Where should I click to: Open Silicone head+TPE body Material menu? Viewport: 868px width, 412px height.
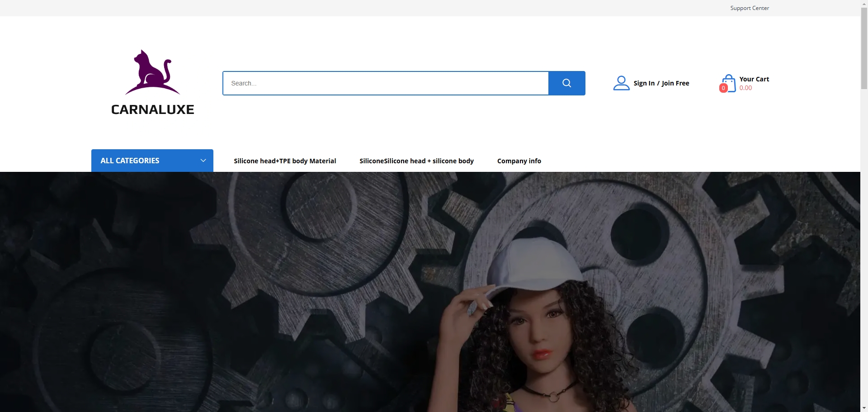click(285, 161)
